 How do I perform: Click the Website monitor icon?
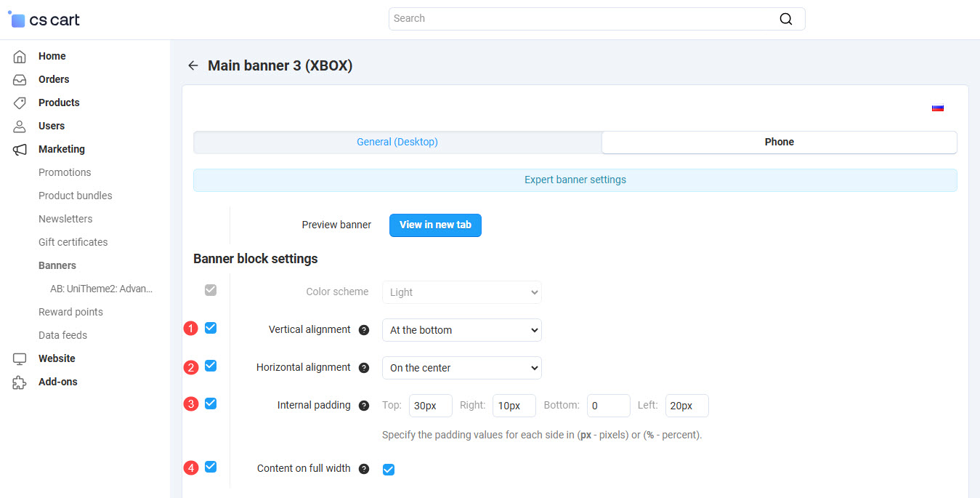[x=20, y=358]
